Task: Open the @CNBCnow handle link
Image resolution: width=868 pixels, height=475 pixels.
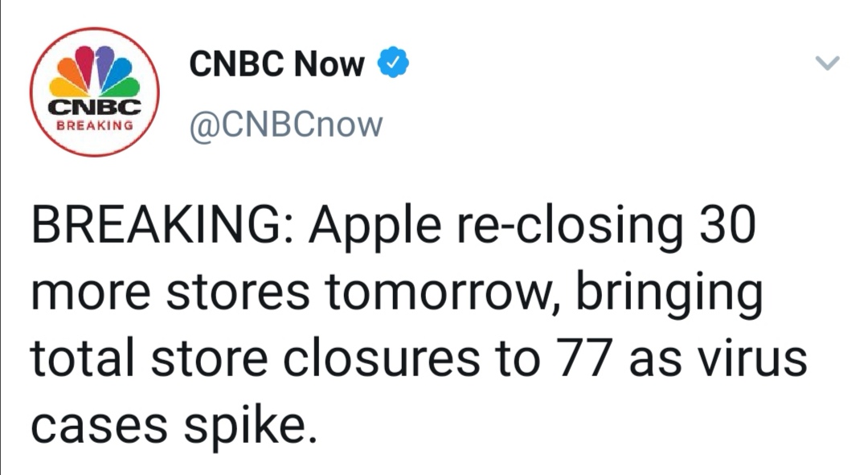Action: tap(286, 125)
